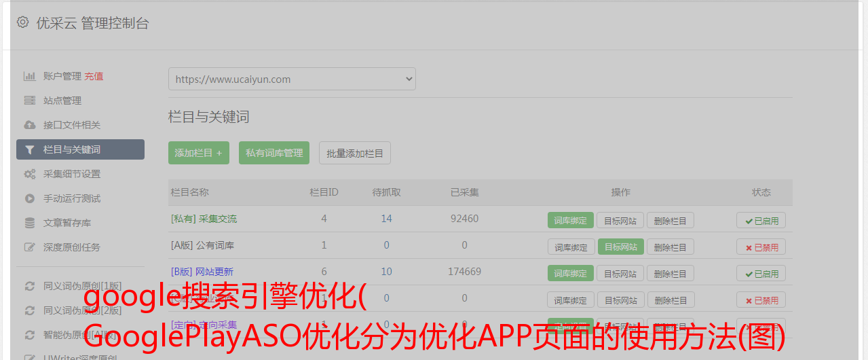Click the 待抓取 value 10 for 网站更新
868x360 pixels.
(x=386, y=271)
